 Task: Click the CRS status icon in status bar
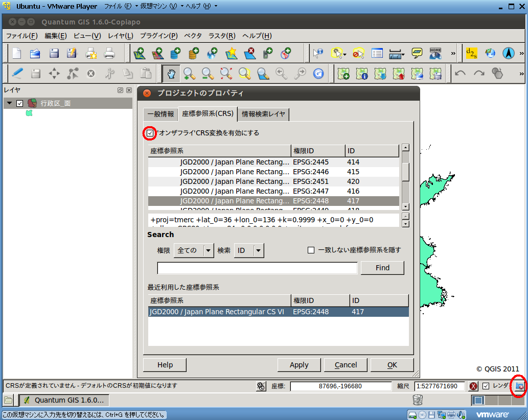point(520,386)
